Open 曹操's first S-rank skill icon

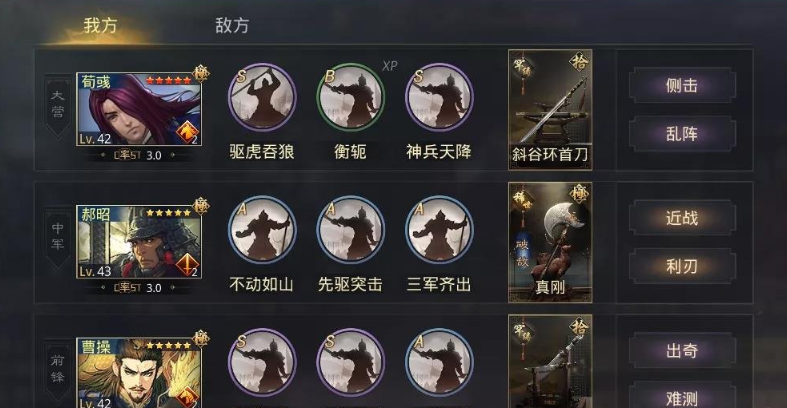pyautogui.click(x=261, y=362)
